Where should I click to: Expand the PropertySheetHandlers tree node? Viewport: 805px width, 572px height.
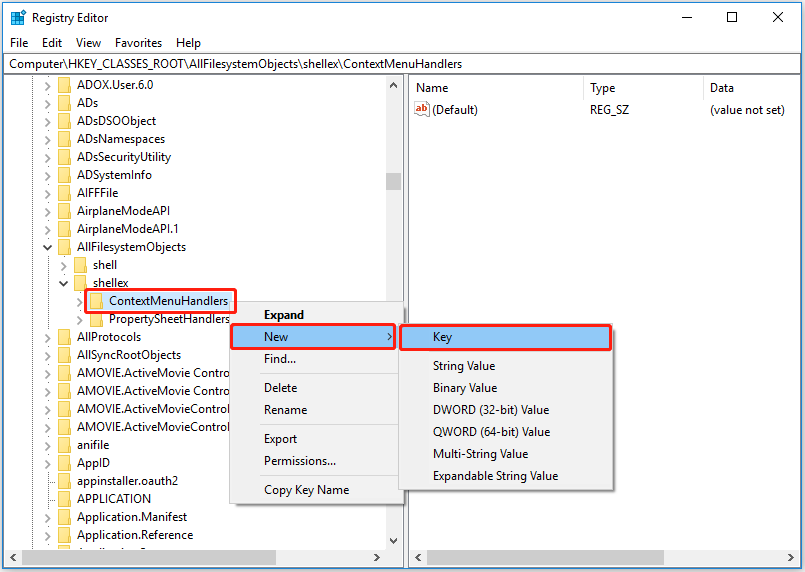[x=80, y=320]
